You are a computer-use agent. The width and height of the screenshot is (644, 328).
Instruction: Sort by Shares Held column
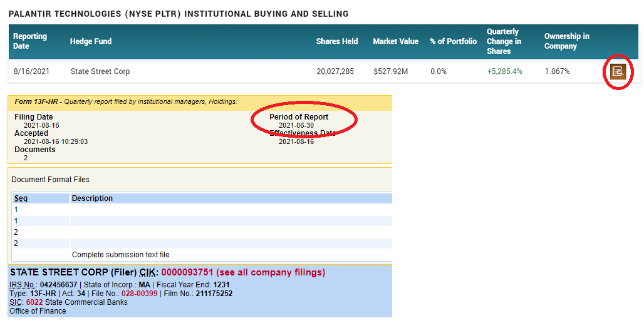(x=337, y=41)
